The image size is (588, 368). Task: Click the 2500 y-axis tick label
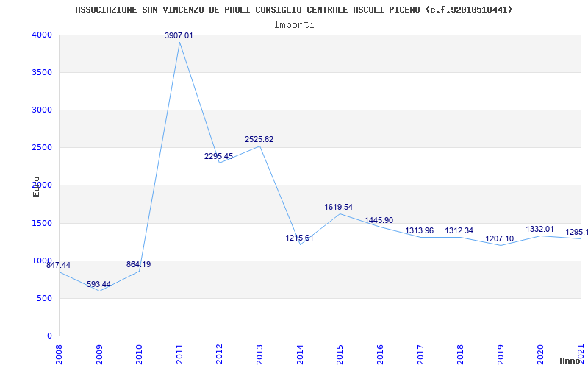[40, 148]
